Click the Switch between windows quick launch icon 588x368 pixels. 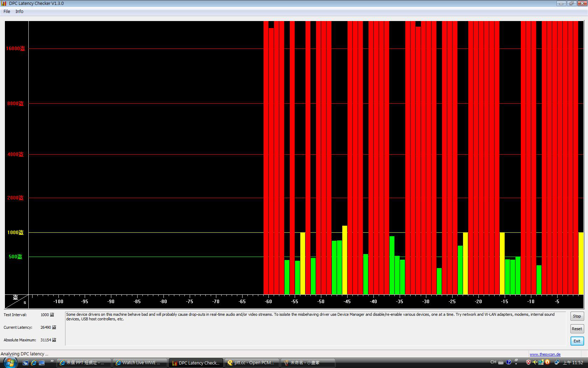pos(25,363)
